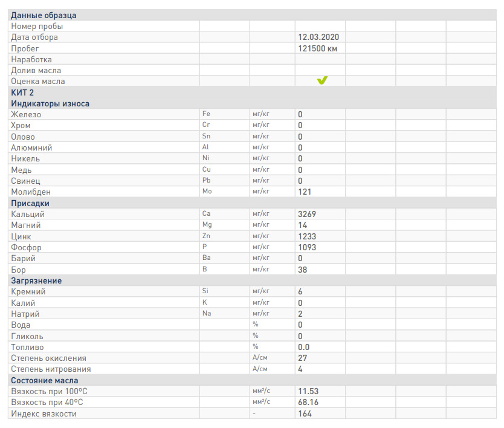Viewport: 504px width, 428px height.
Task: Select the silicon value 6
Action: click(x=300, y=291)
